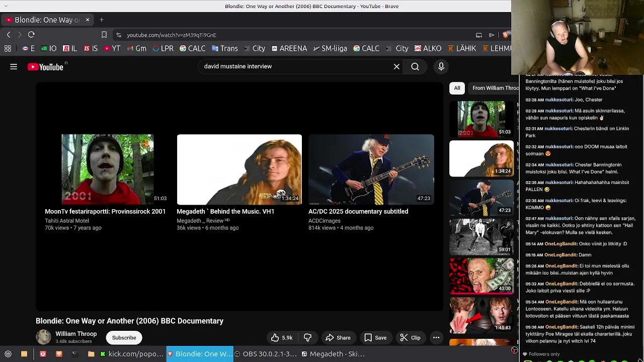Open the Tahiti Astral Motel channel name
Screen dimensions: 644x362
click(67, 221)
